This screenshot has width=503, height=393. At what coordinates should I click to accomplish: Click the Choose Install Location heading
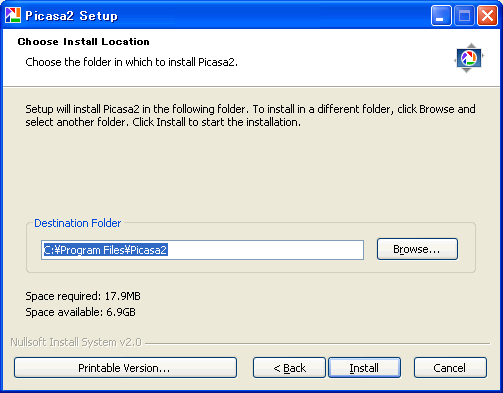click(x=83, y=42)
